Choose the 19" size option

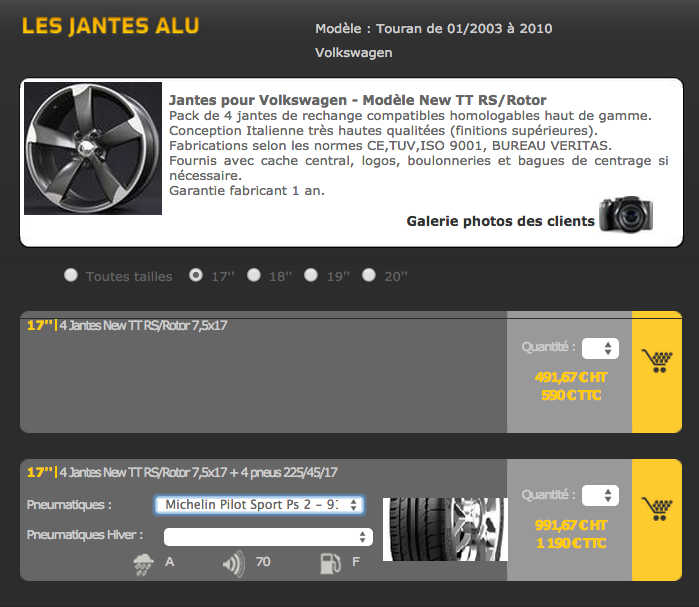tap(311, 275)
